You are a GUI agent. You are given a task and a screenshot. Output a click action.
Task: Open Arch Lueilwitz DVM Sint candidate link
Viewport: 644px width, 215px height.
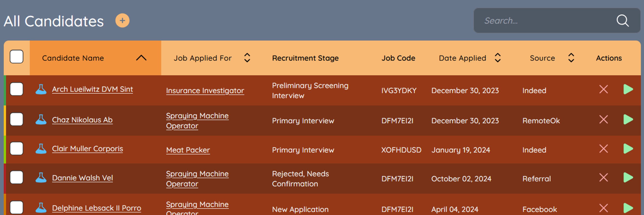pos(93,89)
